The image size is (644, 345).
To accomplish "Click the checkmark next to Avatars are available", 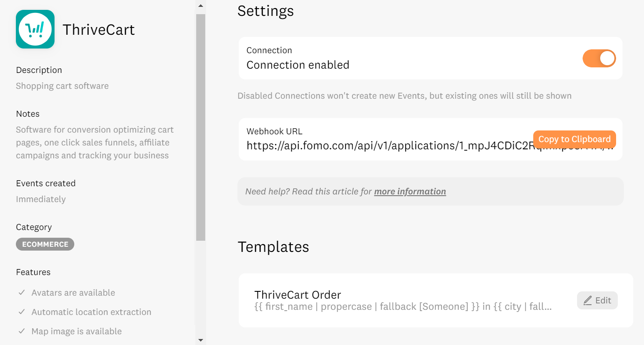I will tap(21, 293).
